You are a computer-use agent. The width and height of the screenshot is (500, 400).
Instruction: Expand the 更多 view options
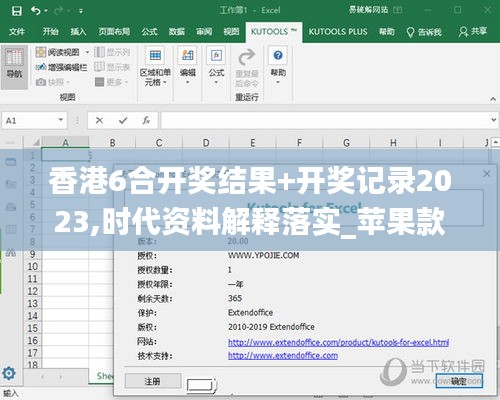click(x=112, y=82)
